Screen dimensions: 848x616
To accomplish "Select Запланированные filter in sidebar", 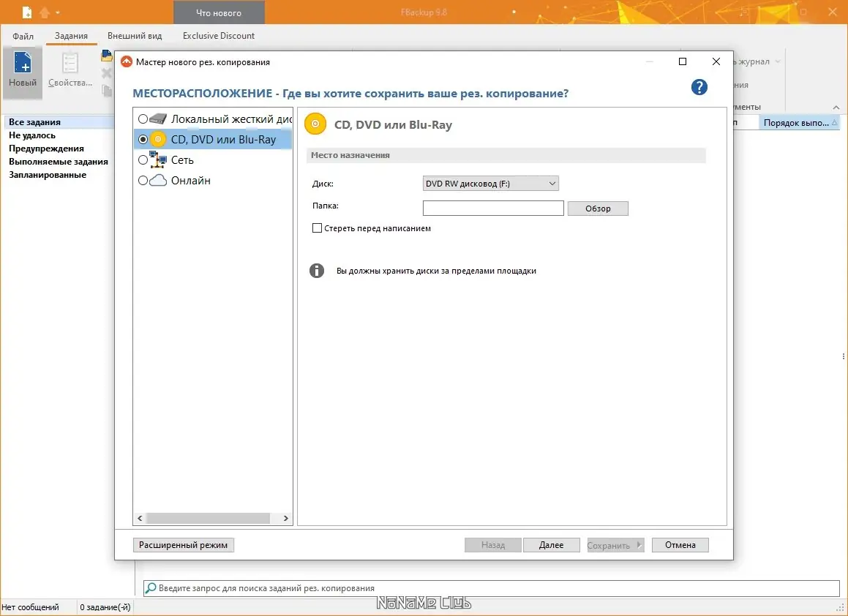I will click(48, 175).
